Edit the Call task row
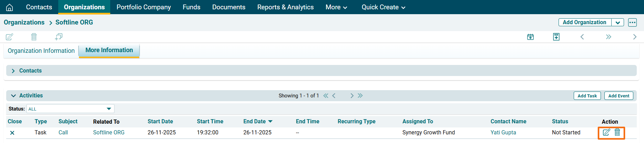 click(606, 132)
